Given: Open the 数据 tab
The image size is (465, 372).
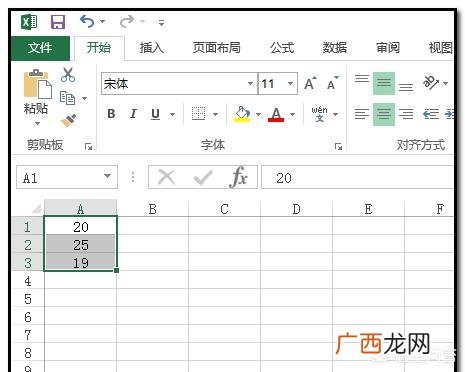Looking at the screenshot, I should pos(335,48).
